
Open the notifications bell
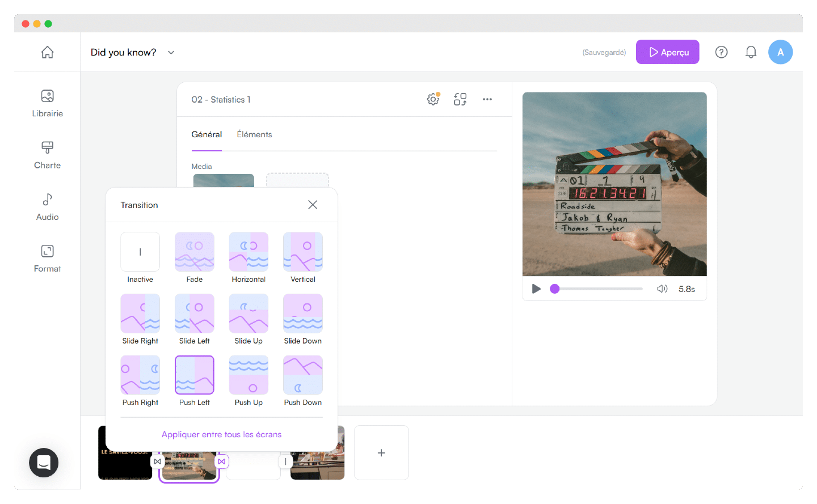pos(751,52)
